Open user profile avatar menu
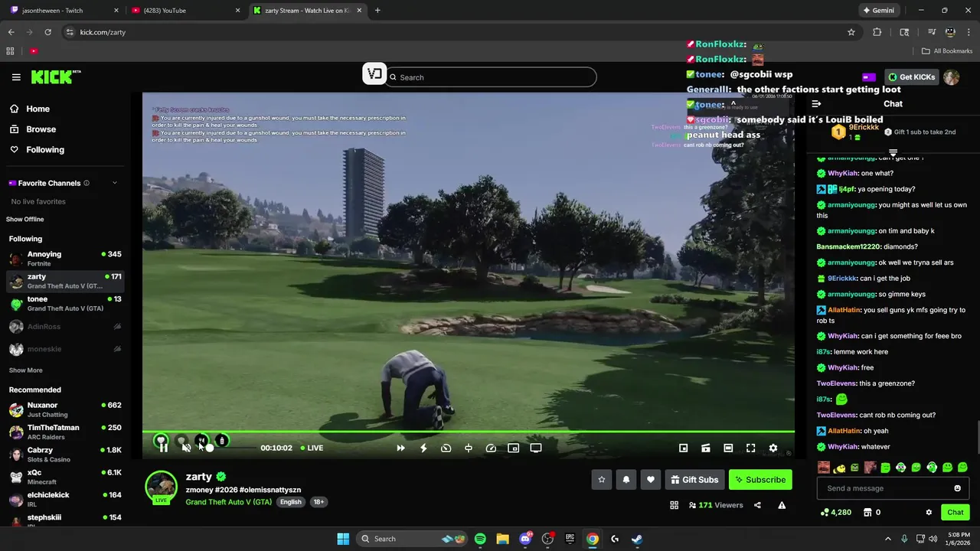Screen dimensions: 980x551 pyautogui.click(x=951, y=77)
